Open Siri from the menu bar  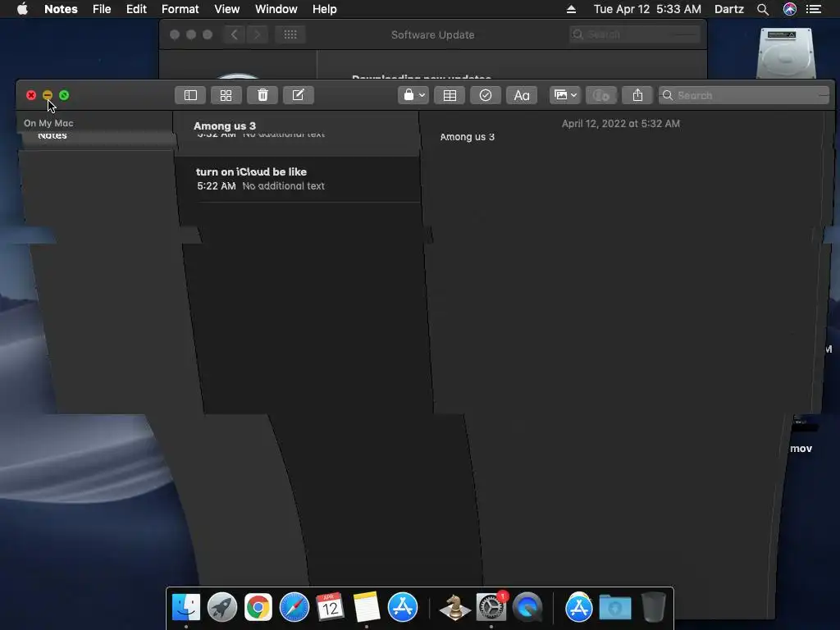[790, 9]
